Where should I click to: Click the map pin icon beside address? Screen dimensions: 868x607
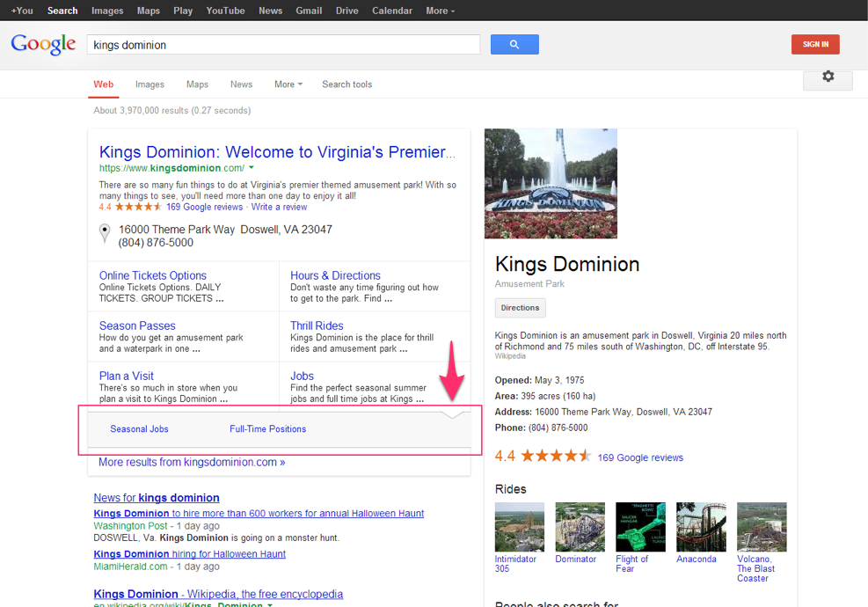104,233
